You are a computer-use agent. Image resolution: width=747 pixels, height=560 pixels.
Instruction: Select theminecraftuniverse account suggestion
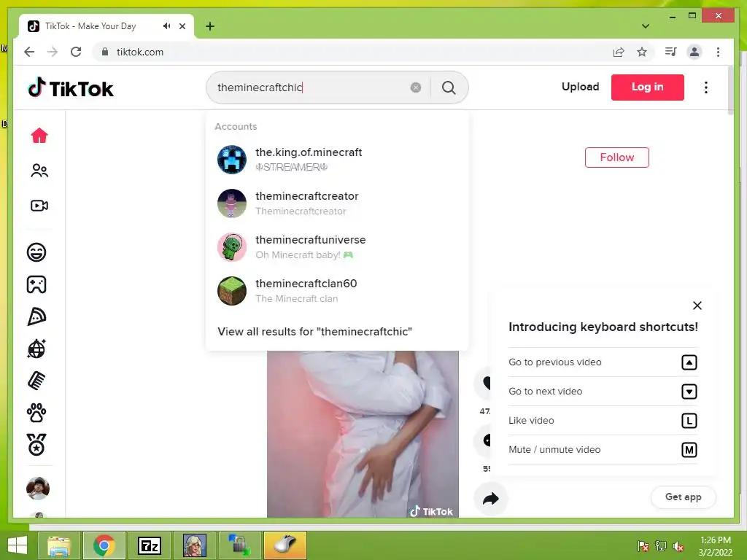coord(337,247)
